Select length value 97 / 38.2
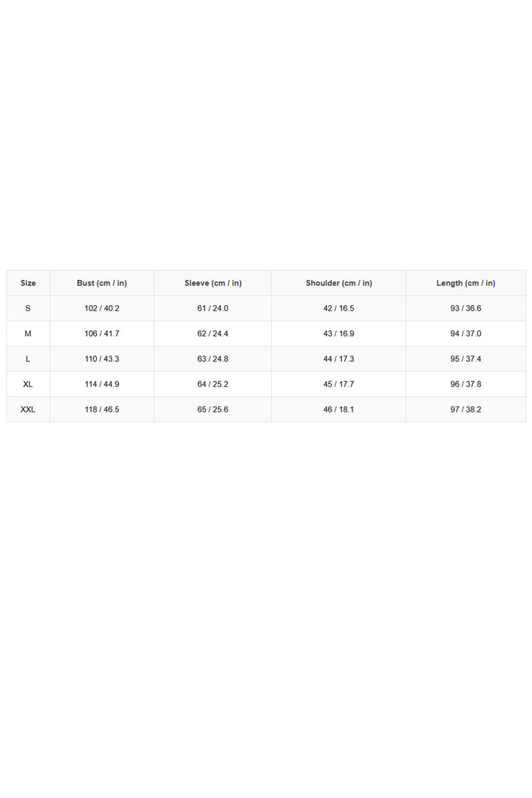 [465, 409]
